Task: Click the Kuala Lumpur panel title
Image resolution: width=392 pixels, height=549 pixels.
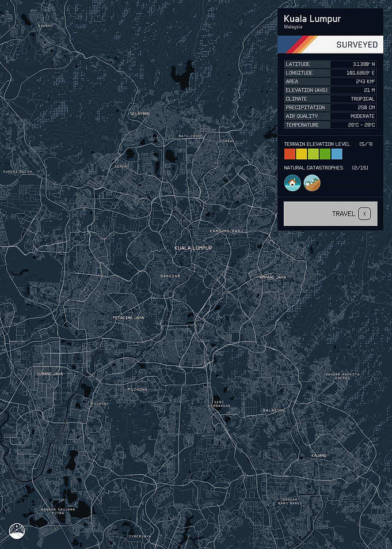Action: [x=312, y=18]
